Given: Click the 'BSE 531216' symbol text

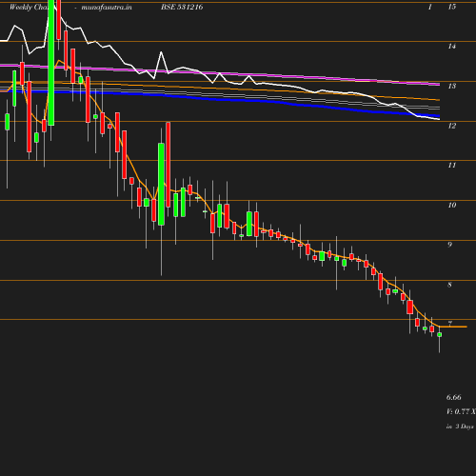Looking at the screenshot, I should click(182, 7).
